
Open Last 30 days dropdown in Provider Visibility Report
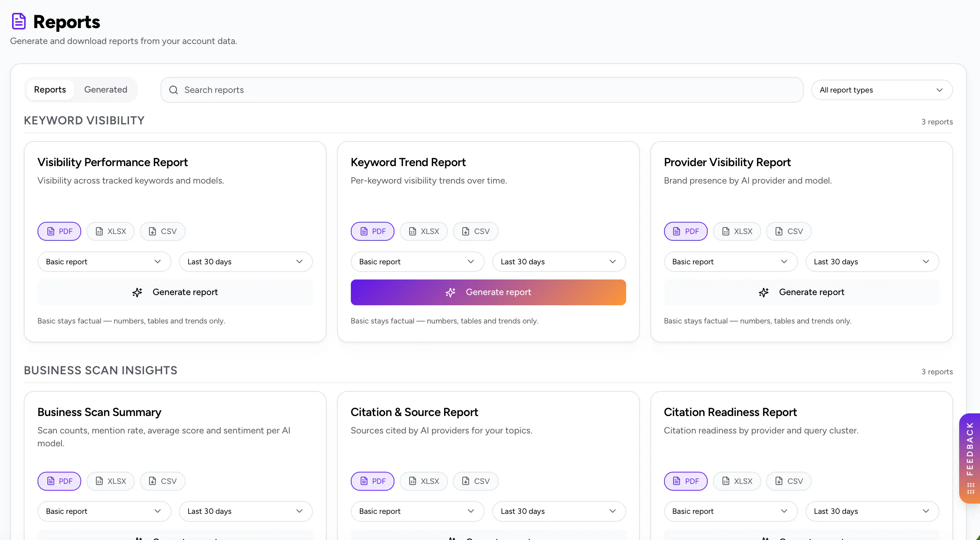pyautogui.click(x=872, y=262)
